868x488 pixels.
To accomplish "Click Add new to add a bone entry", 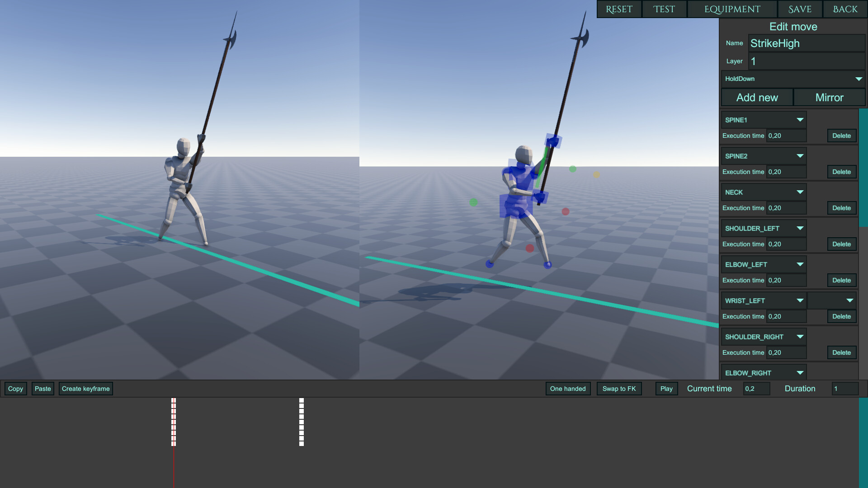I will point(756,97).
